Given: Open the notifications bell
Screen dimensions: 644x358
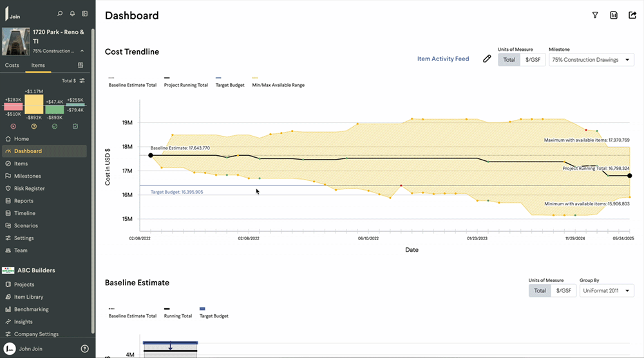Looking at the screenshot, I should 72,13.
